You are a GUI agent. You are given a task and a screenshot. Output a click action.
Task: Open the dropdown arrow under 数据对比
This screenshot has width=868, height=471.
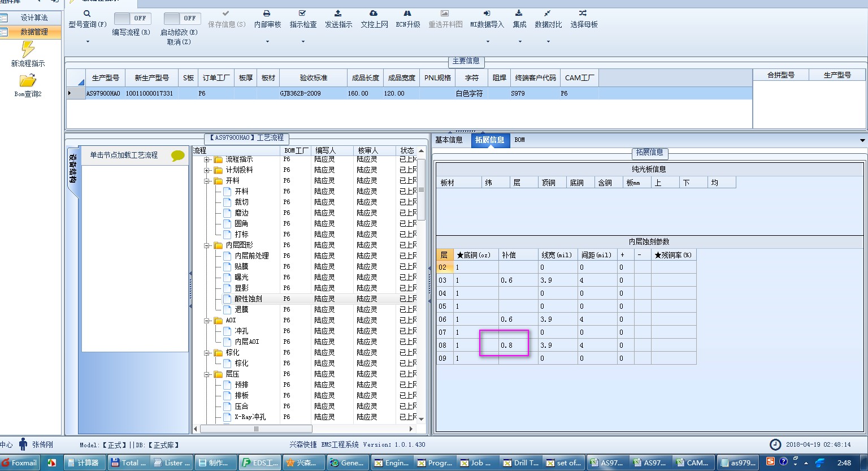pos(548,41)
